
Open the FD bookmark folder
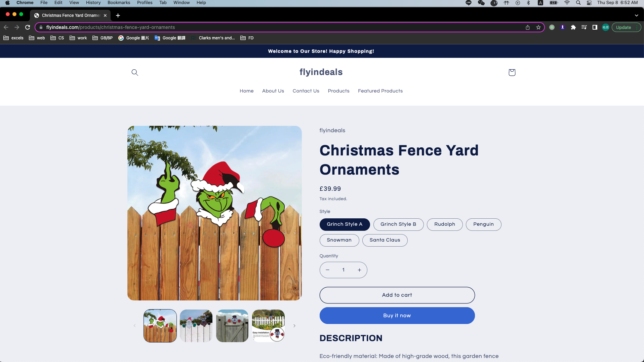[247, 38]
